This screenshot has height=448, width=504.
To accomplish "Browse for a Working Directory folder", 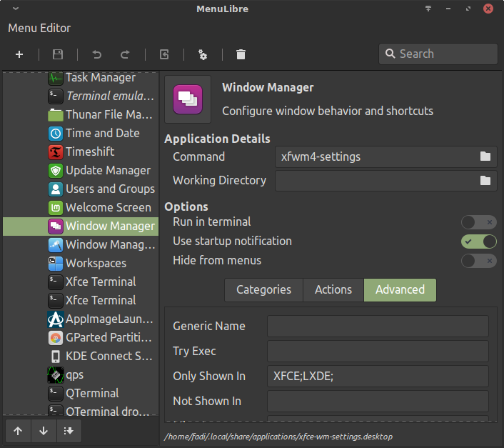I will [485, 181].
